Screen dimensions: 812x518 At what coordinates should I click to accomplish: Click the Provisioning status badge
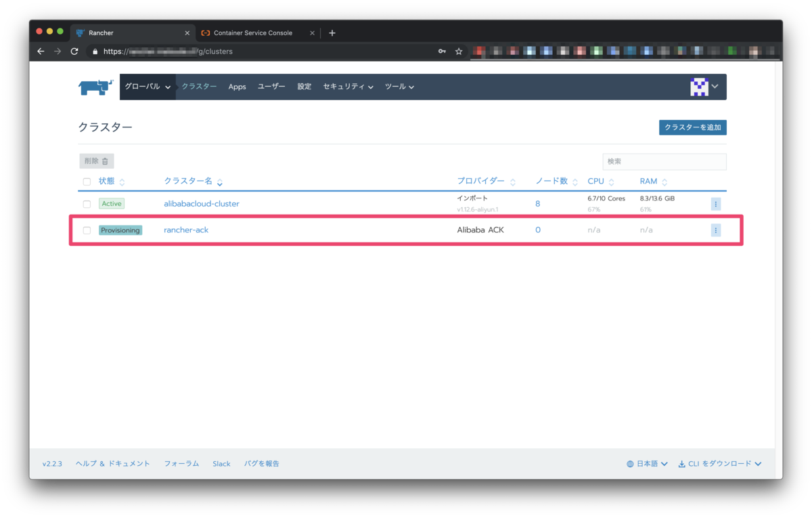coord(120,230)
